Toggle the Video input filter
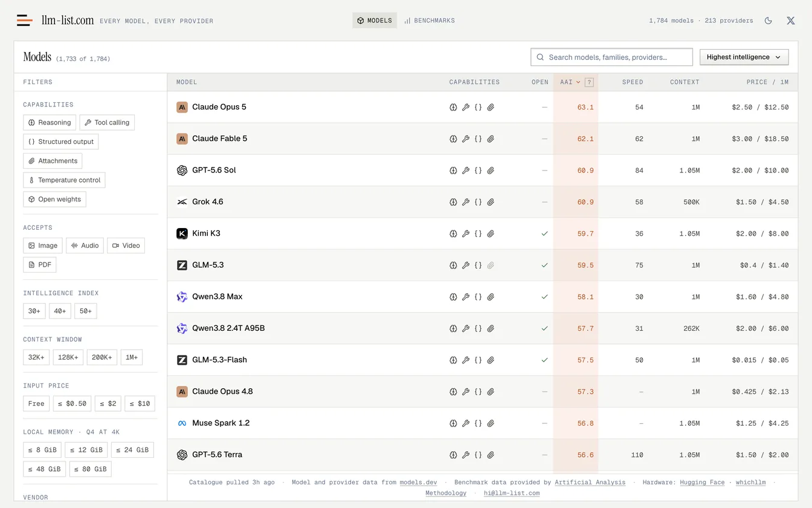812x508 pixels. coord(126,246)
